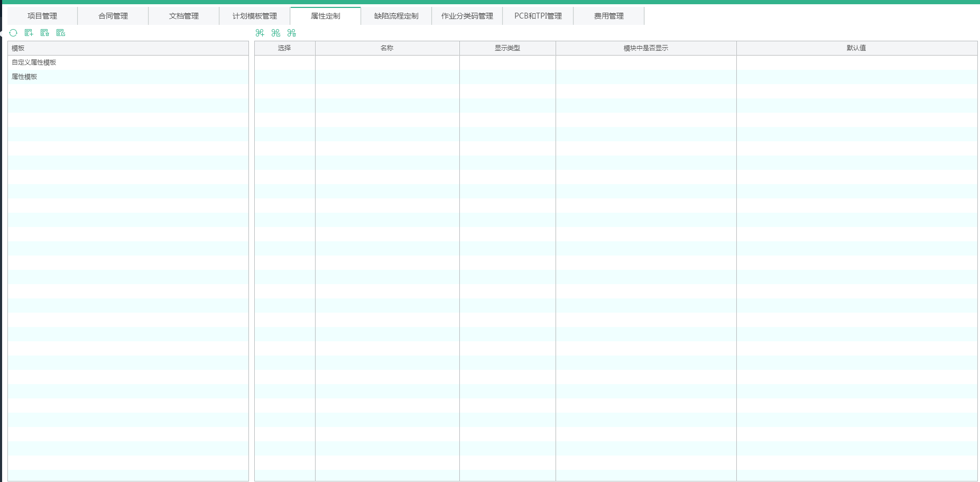Select the 属性定制 tab
This screenshot has width=980, height=482.
coord(326,16)
